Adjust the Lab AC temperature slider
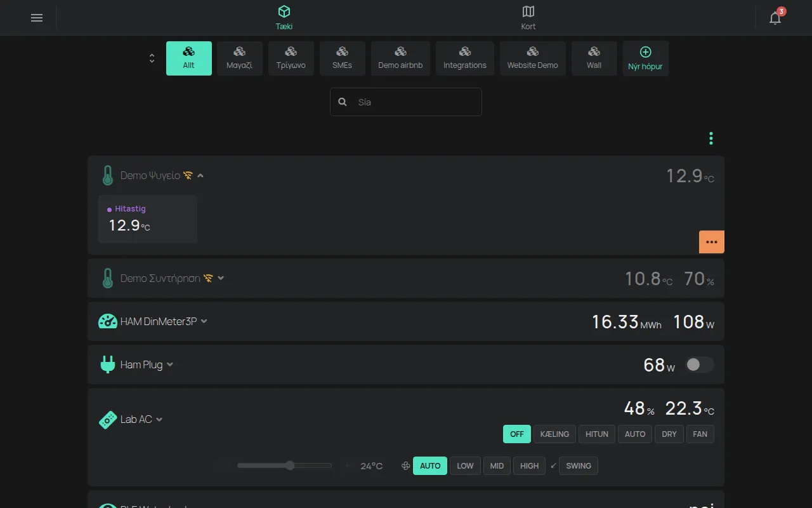Viewport: 812px width, 508px height. click(284, 465)
